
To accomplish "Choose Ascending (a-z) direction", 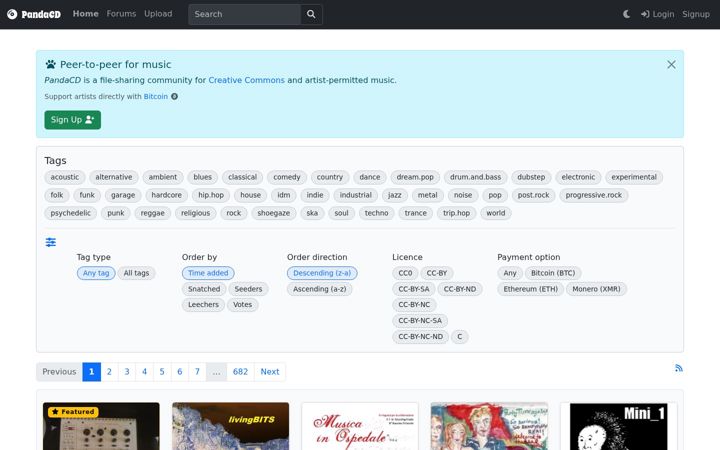I will click(x=320, y=289).
